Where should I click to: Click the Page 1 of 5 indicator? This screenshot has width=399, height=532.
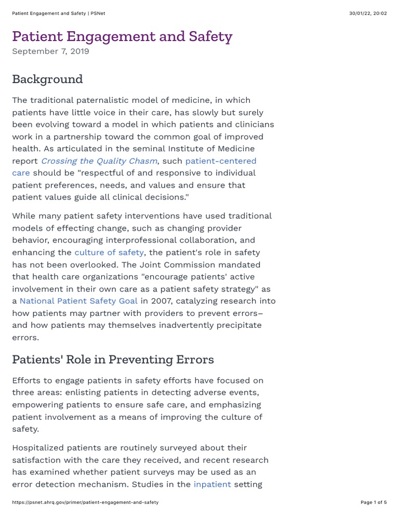pos(374,502)
